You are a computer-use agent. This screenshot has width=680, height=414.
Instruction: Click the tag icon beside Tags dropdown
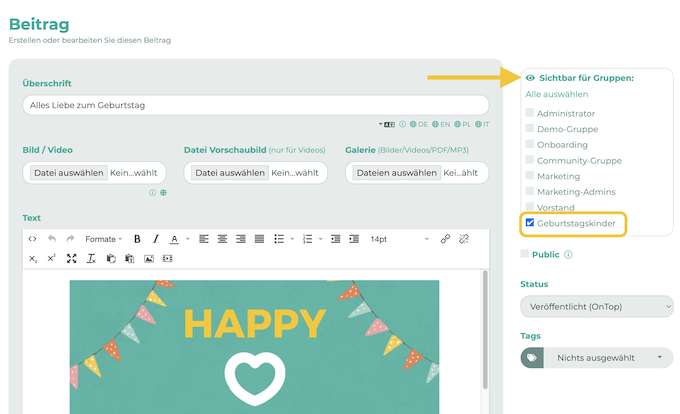point(532,358)
